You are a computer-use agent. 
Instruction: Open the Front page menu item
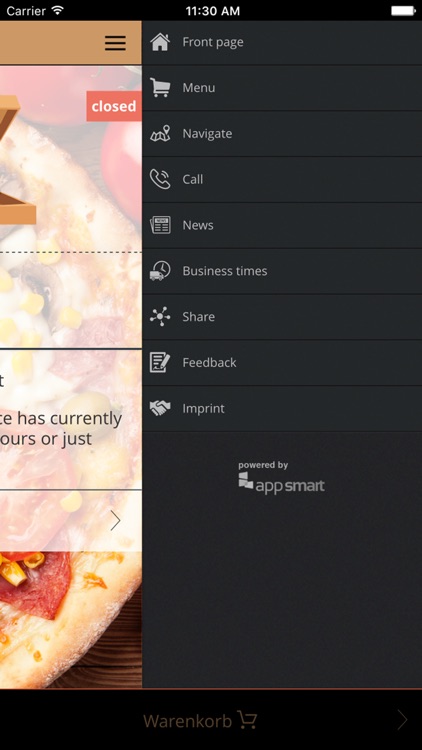tap(282, 42)
